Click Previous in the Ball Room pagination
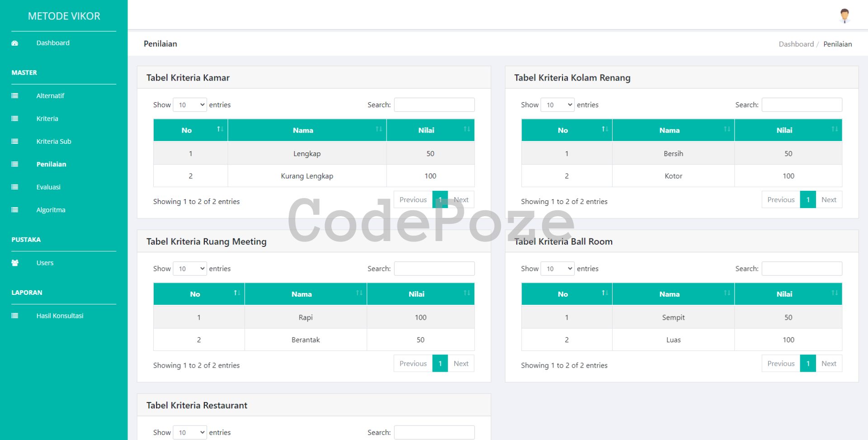The width and height of the screenshot is (868, 440). click(x=780, y=364)
